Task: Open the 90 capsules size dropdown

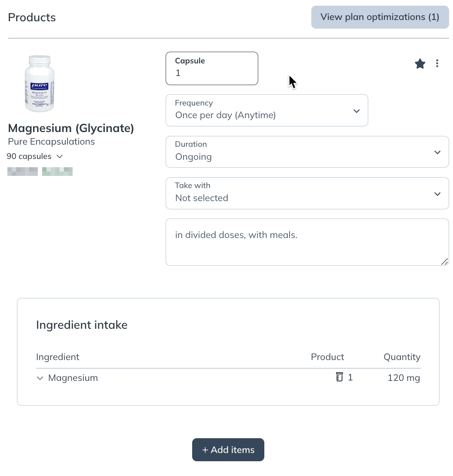Action: click(x=35, y=156)
